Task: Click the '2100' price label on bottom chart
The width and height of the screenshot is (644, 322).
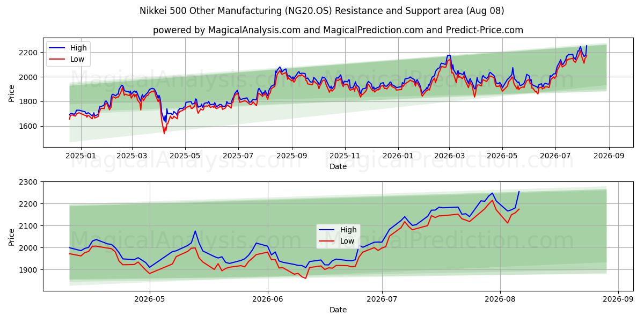Action: [30, 226]
